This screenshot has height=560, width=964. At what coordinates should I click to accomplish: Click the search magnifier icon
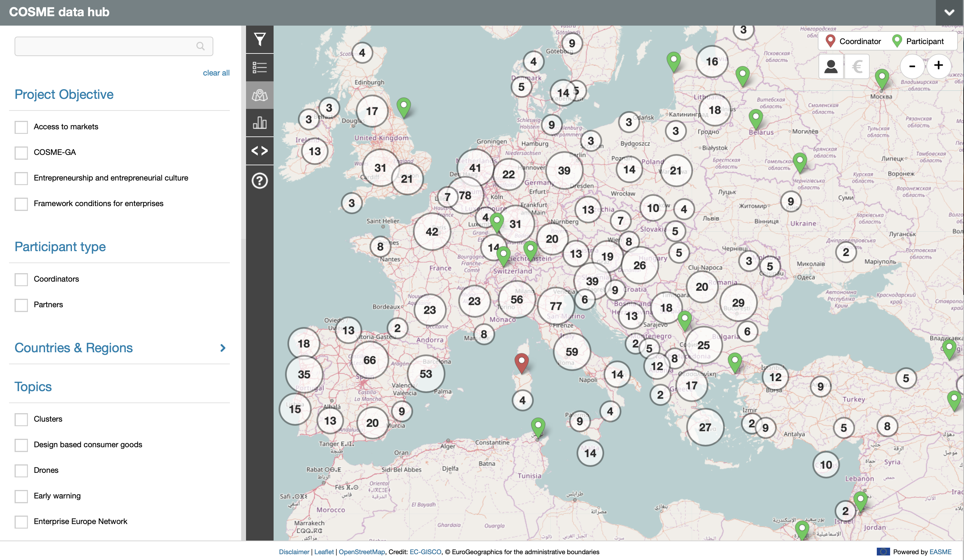coord(200,46)
